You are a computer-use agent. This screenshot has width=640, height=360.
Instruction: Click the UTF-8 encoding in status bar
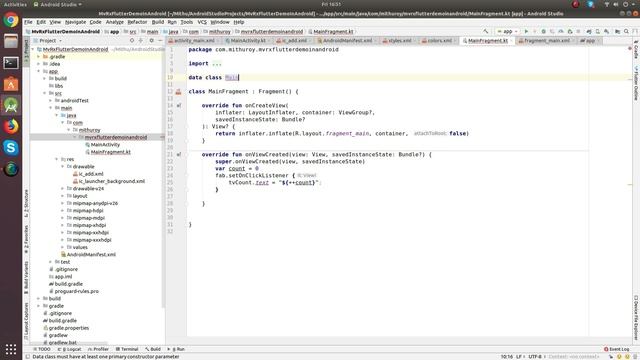coord(535,356)
